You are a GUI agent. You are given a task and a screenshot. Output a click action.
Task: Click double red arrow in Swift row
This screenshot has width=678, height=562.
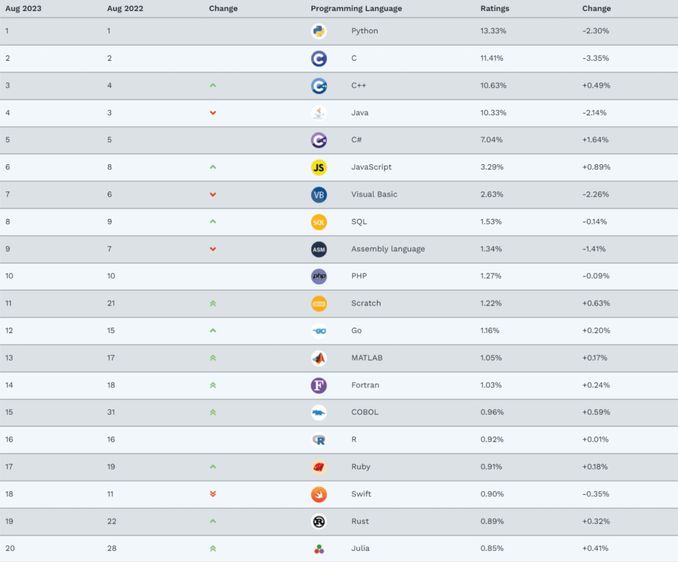coord(213,494)
